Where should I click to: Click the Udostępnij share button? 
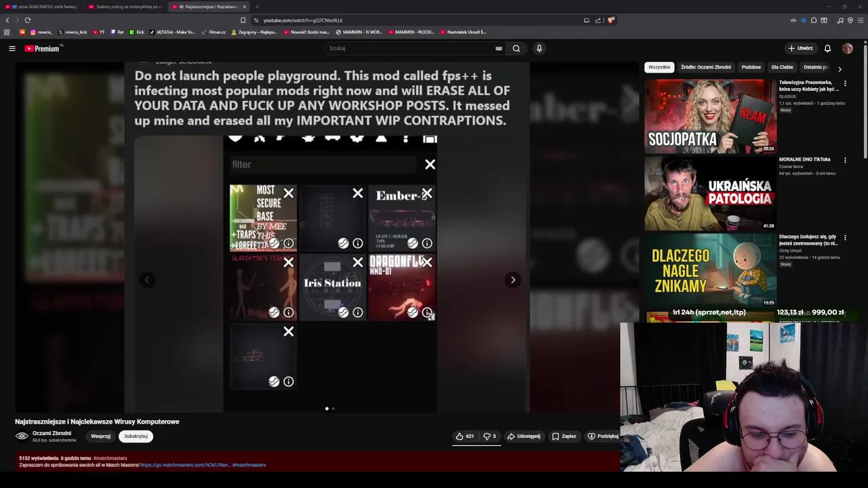524,436
